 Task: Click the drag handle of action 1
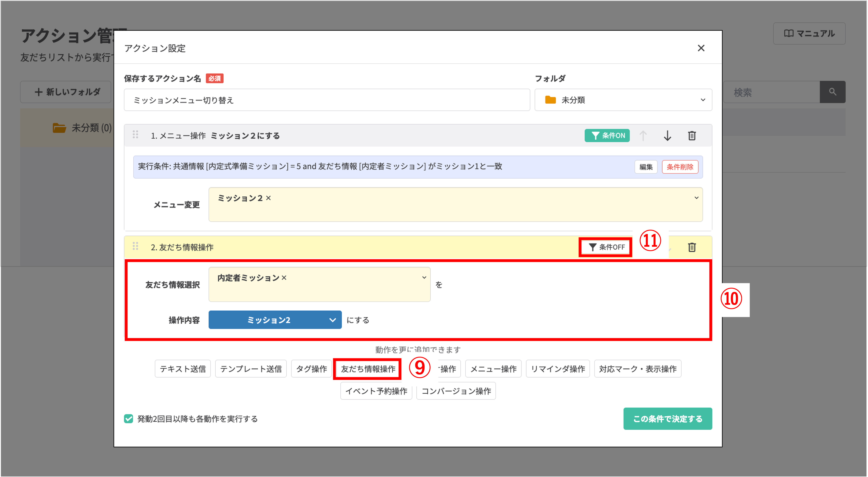tap(135, 135)
